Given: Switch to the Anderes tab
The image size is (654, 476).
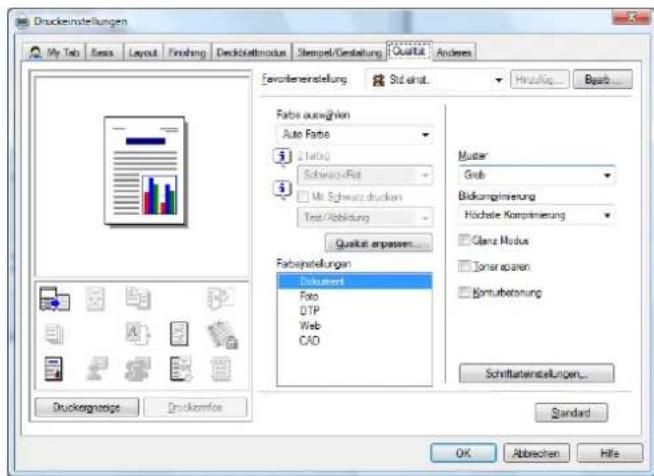Looking at the screenshot, I should (454, 53).
